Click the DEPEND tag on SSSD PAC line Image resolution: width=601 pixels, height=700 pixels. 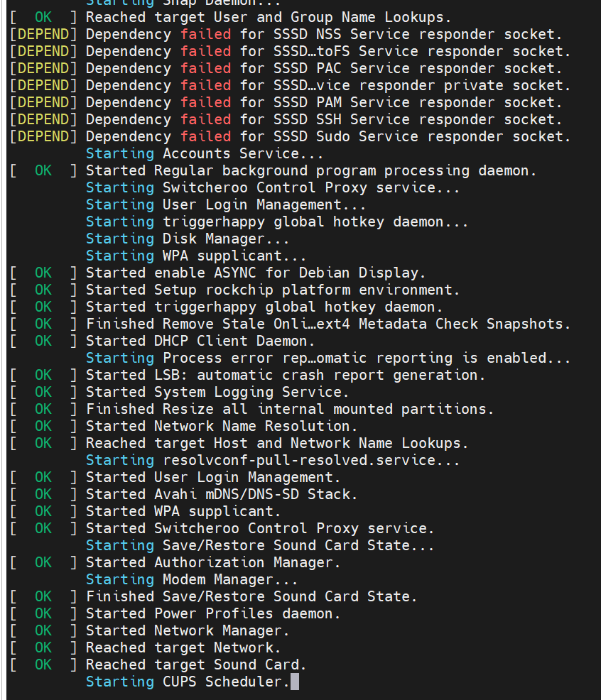tap(43, 68)
